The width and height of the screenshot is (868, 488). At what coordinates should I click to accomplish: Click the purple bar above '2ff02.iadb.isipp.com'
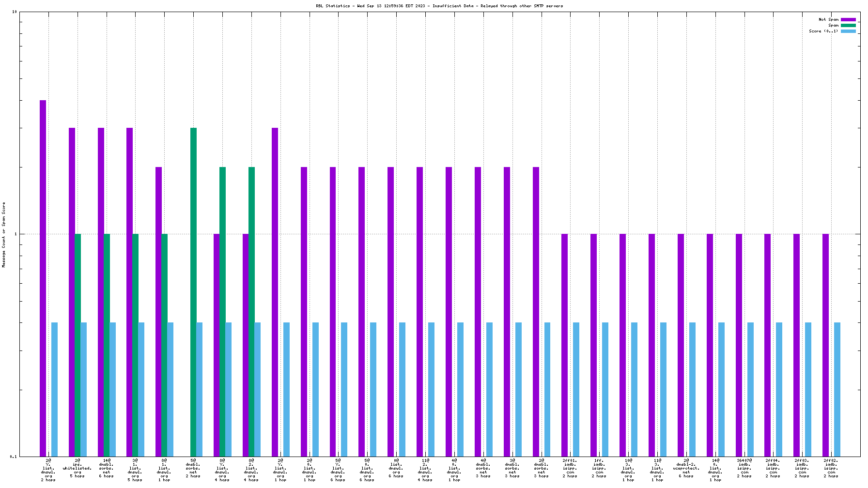pyautogui.click(x=825, y=345)
